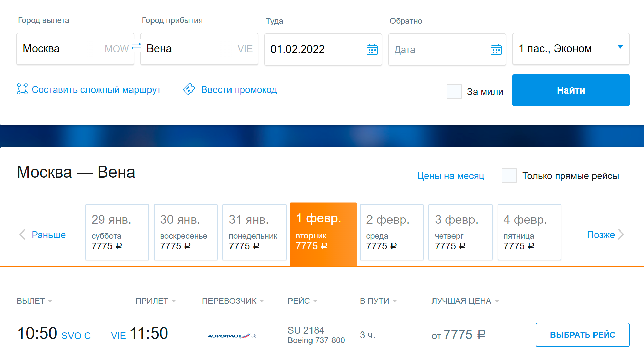This screenshot has width=644, height=362.
Task: Click the Москва — Вена heading
Action: (x=76, y=172)
